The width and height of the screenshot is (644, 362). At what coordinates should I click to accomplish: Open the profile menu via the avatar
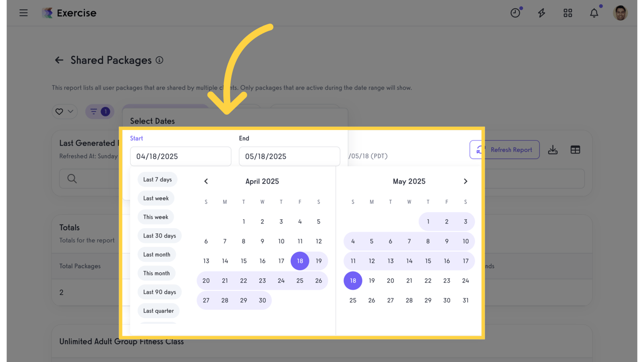pos(620,13)
